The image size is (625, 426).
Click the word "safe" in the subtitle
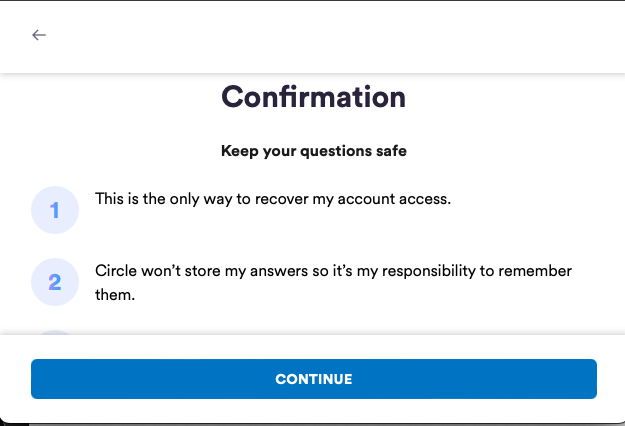coord(390,153)
